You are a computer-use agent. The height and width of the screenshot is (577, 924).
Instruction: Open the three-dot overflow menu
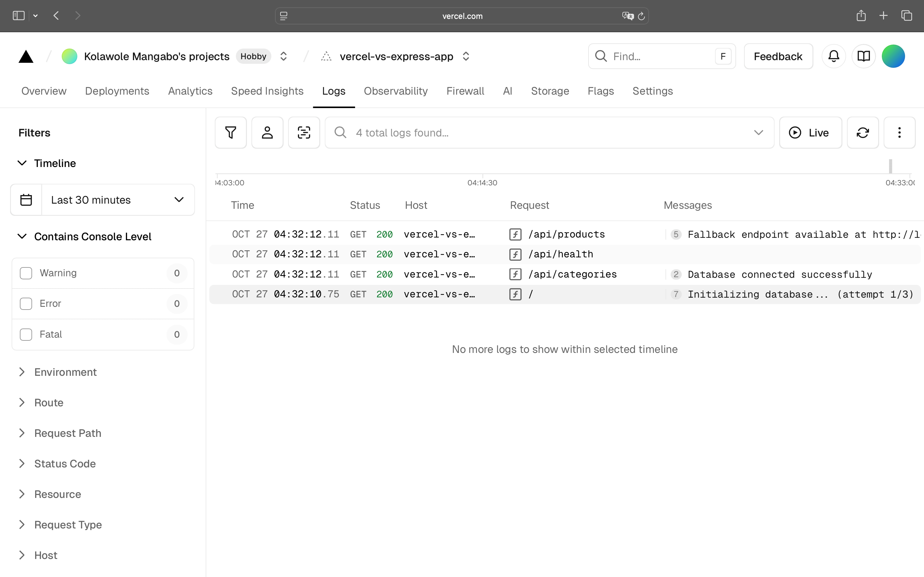pyautogui.click(x=900, y=132)
